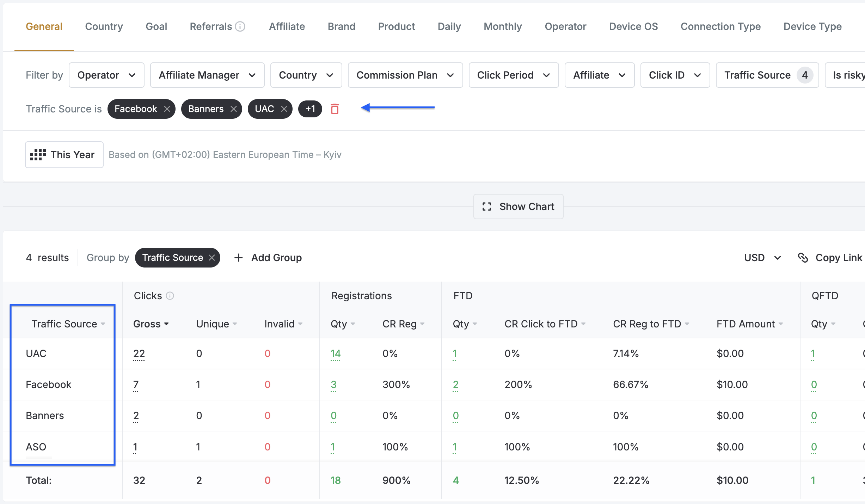The width and height of the screenshot is (865, 504).
Task: Expand the Commission Plan filter
Action: pos(405,75)
